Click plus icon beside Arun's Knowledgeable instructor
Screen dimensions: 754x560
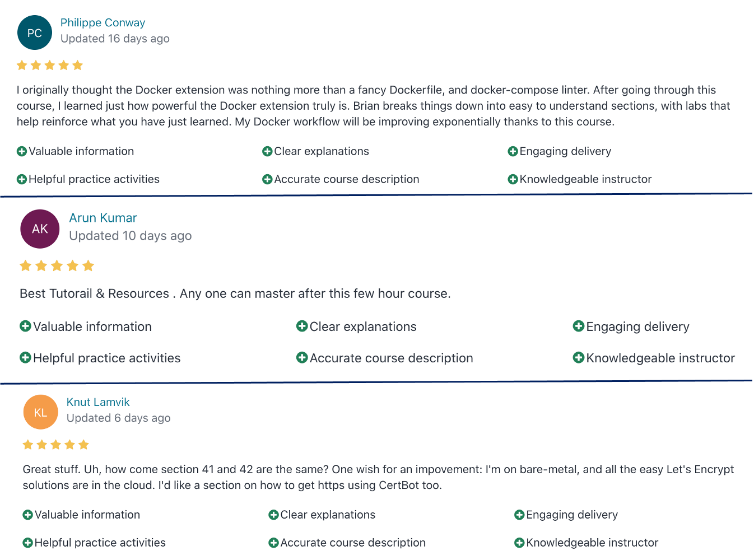click(x=579, y=357)
